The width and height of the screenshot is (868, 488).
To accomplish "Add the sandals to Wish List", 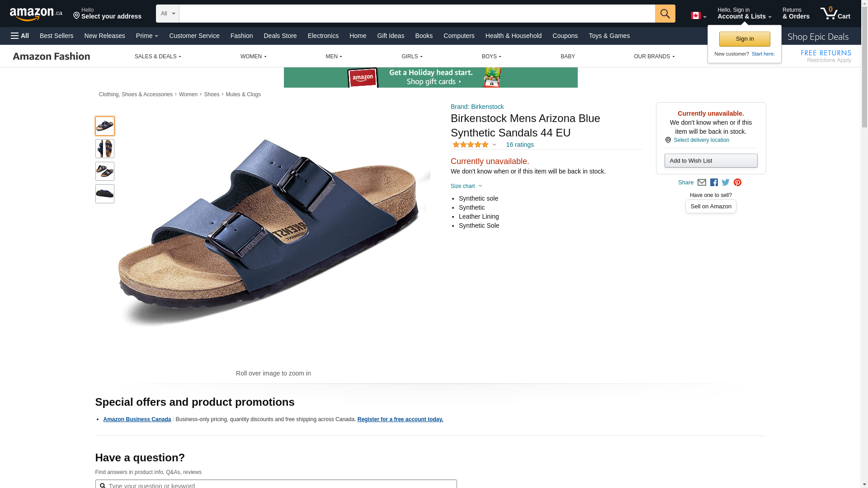I will [x=711, y=161].
